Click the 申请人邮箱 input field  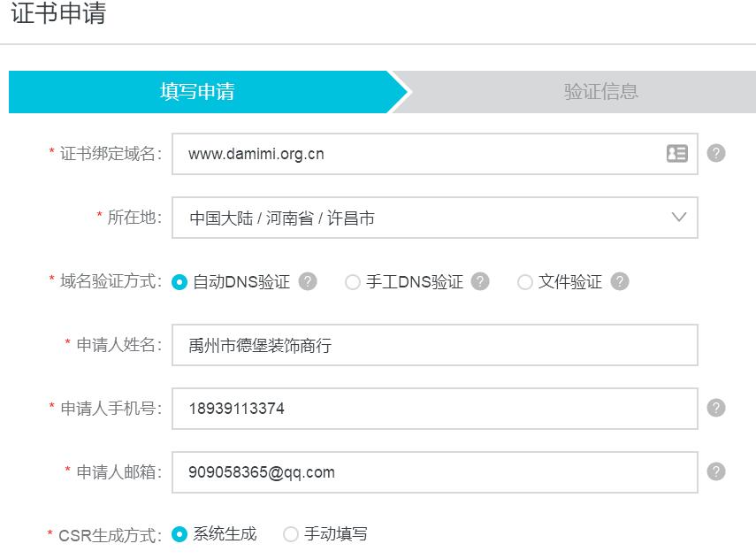434,472
